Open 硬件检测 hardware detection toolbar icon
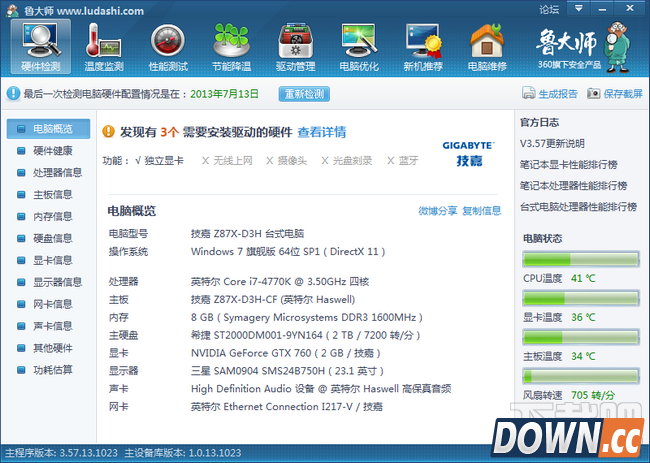Image resolution: width=650 pixels, height=463 pixels. pos(41,47)
